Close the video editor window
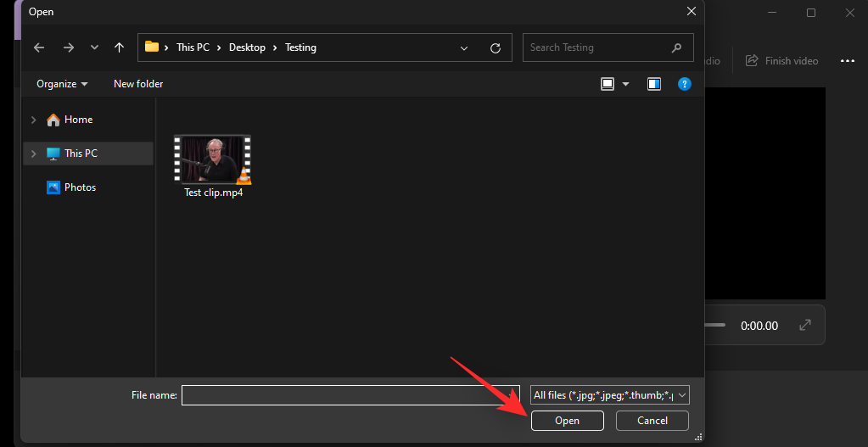Image resolution: width=868 pixels, height=447 pixels. pyautogui.click(x=849, y=13)
